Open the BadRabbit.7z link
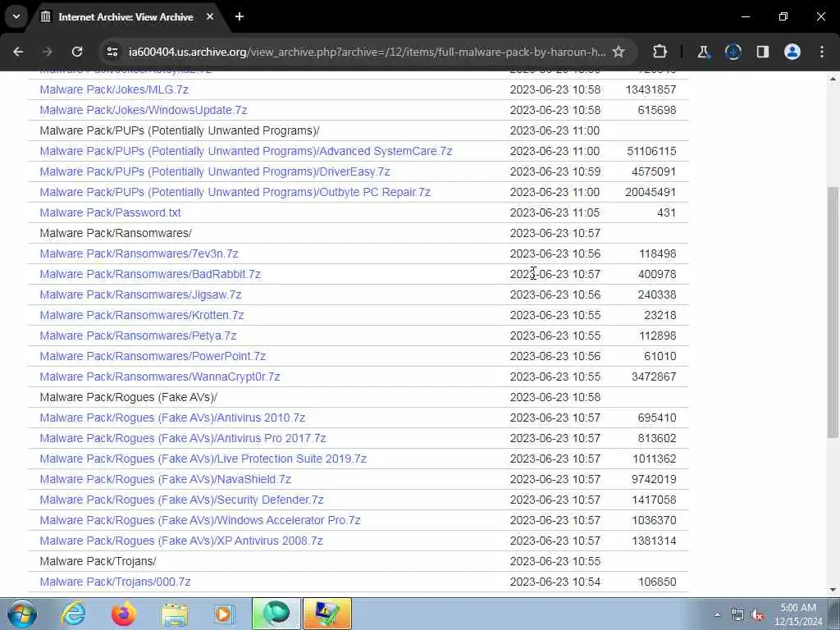This screenshot has height=630, width=840. [x=150, y=274]
